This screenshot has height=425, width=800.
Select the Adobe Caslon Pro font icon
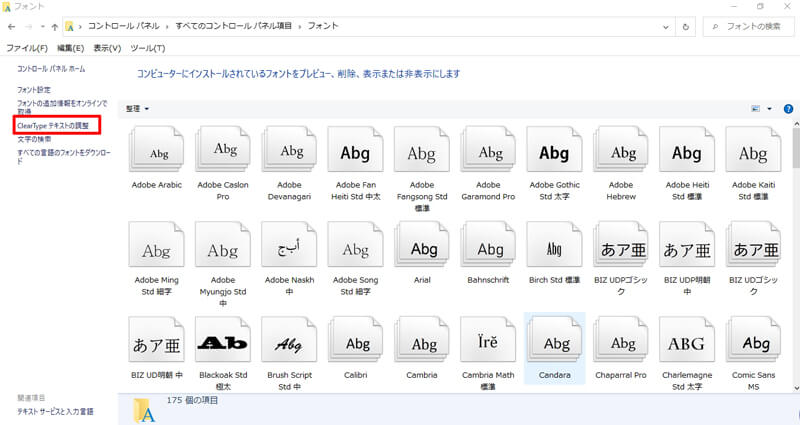point(223,149)
